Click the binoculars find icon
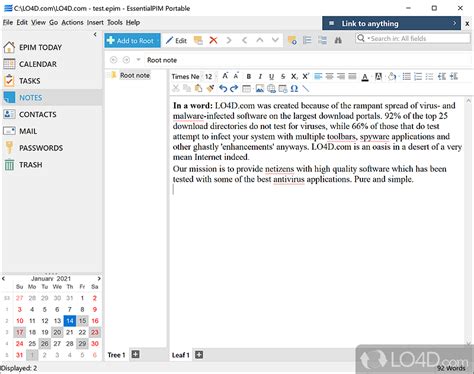This screenshot has width=474, height=374. pyautogui.click(x=338, y=40)
